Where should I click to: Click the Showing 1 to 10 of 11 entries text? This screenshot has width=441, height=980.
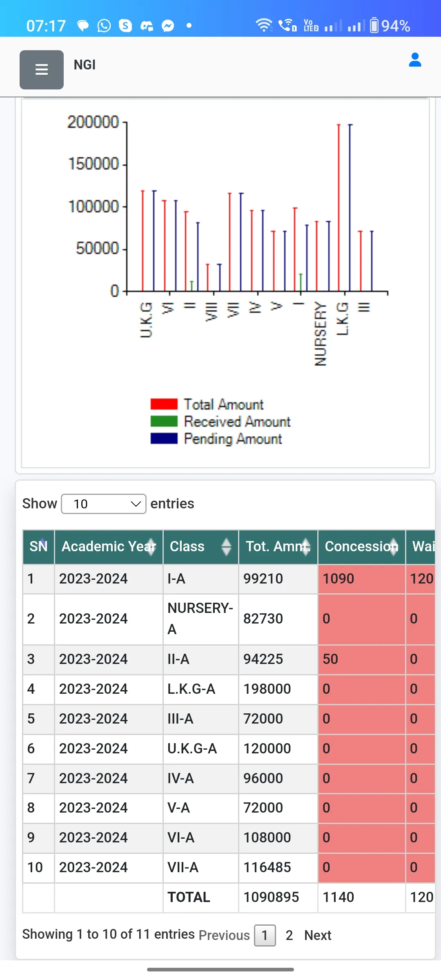tap(108, 934)
